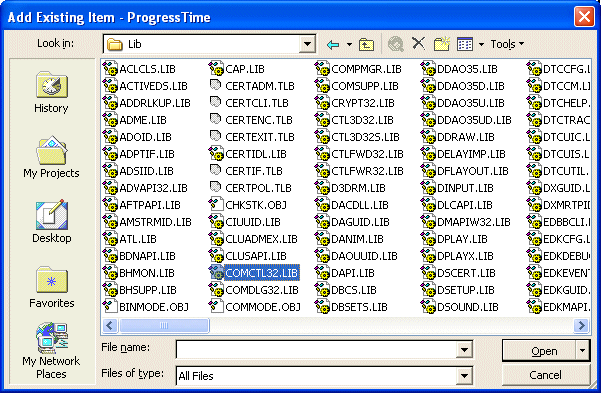Create a new folder
601x393 pixels.
(x=442, y=44)
